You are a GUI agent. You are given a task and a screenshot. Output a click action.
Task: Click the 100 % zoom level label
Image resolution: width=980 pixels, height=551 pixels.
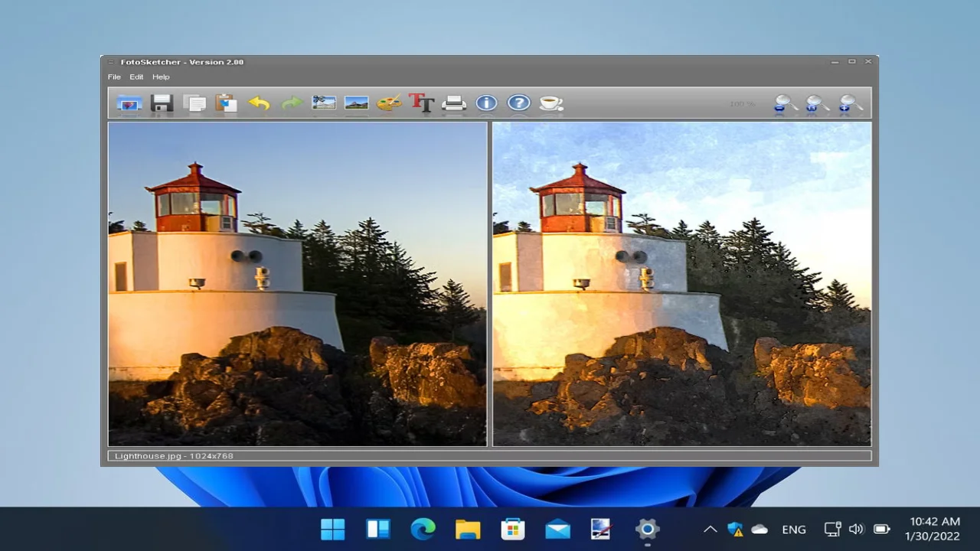pos(742,103)
